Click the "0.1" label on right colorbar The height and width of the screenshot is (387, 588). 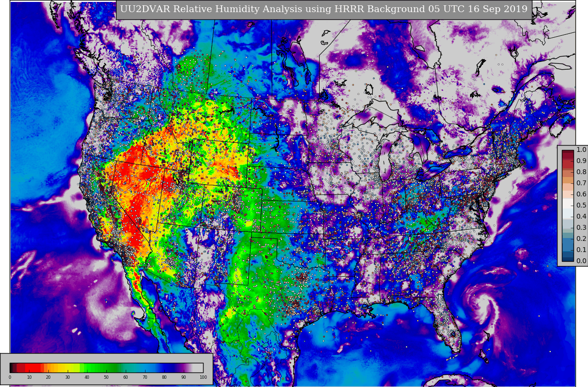pos(581,250)
